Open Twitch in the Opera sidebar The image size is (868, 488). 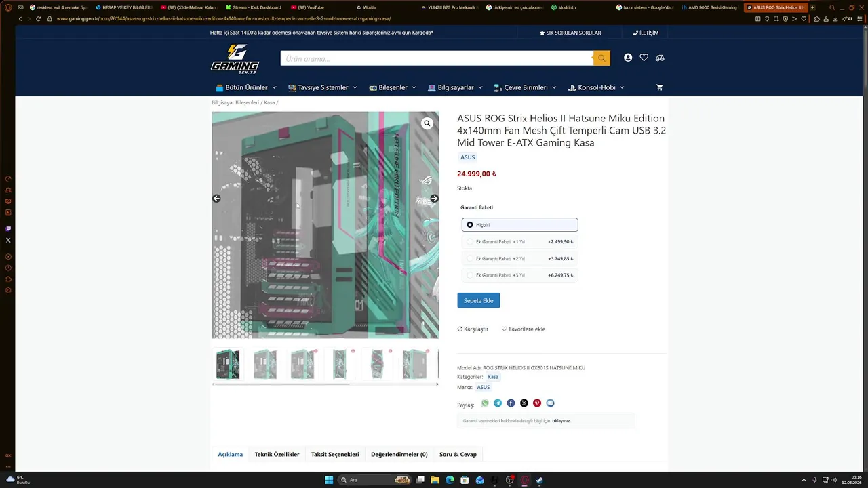(x=8, y=229)
